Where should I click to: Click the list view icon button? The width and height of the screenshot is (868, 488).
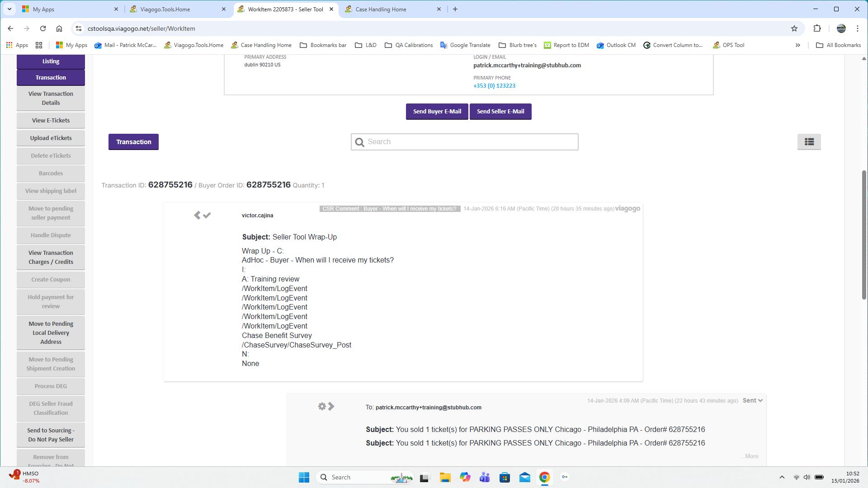coord(809,142)
